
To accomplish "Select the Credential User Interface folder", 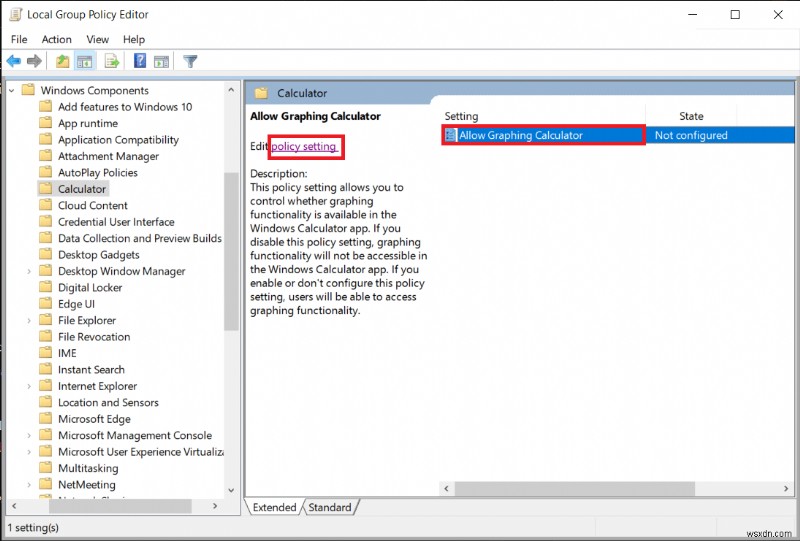I will pos(116,222).
